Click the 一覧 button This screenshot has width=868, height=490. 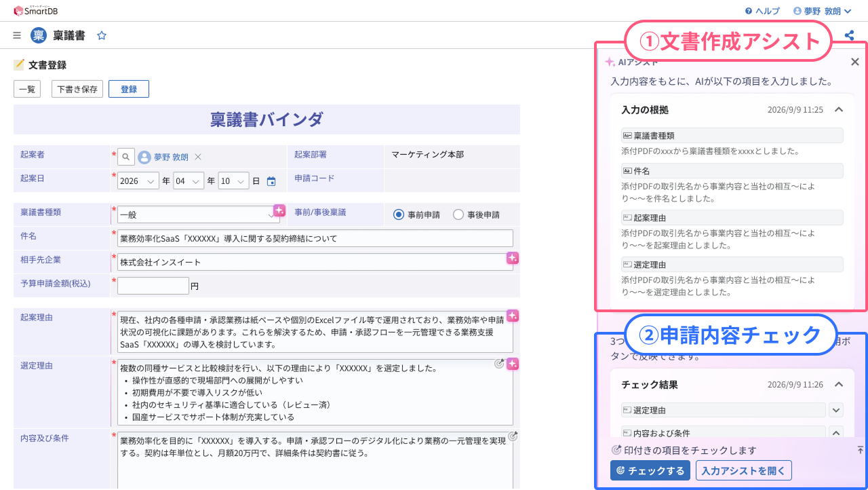point(27,89)
